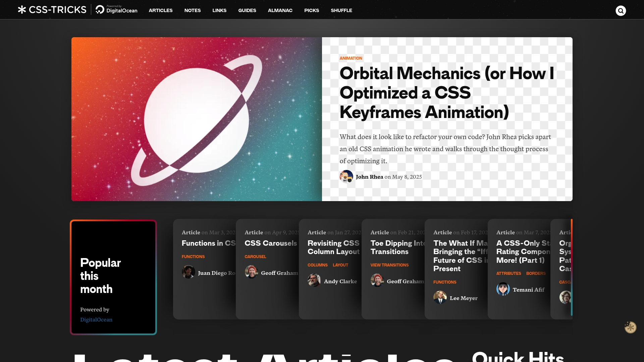Click Geoff Graham's avatar on Toe Dipping card

click(x=377, y=280)
